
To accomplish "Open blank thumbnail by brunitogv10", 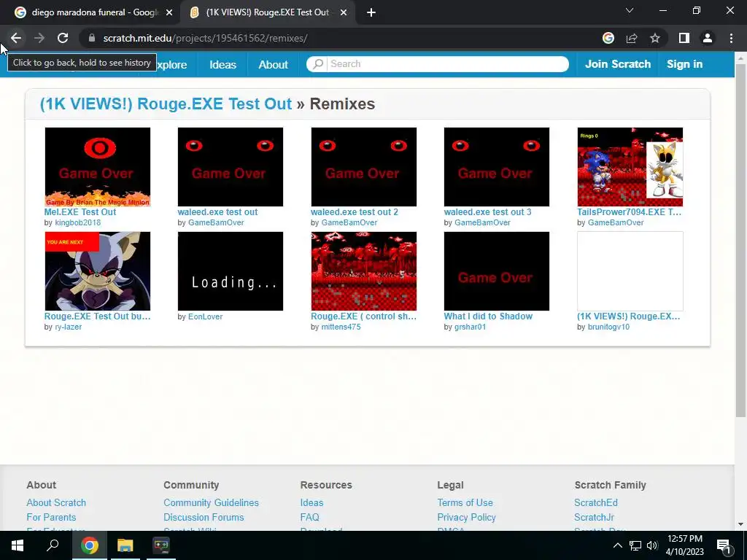I will coord(630,271).
